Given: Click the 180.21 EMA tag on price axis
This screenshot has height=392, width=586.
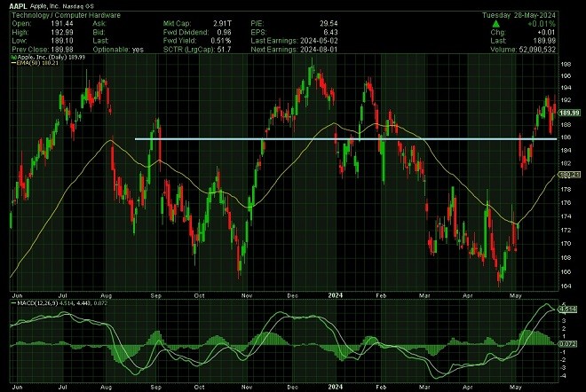Looking at the screenshot, I should click(x=569, y=175).
